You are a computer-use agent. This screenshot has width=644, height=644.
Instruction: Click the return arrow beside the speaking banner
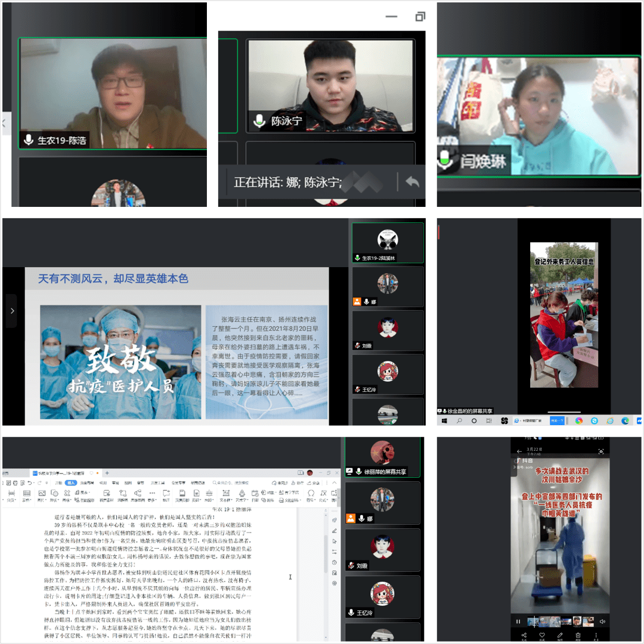[413, 182]
